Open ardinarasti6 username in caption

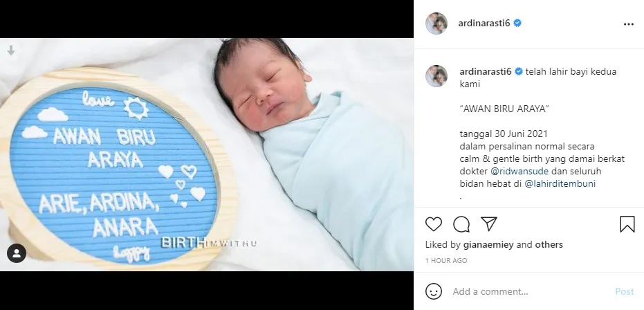(486, 71)
